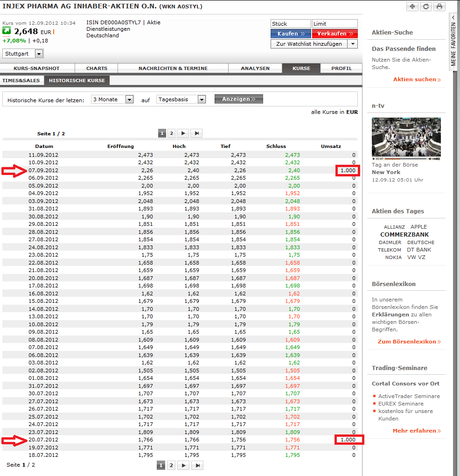Click ALLIANZ in Aktien des Tages
This screenshot has width=460, height=476.
pos(394,227)
